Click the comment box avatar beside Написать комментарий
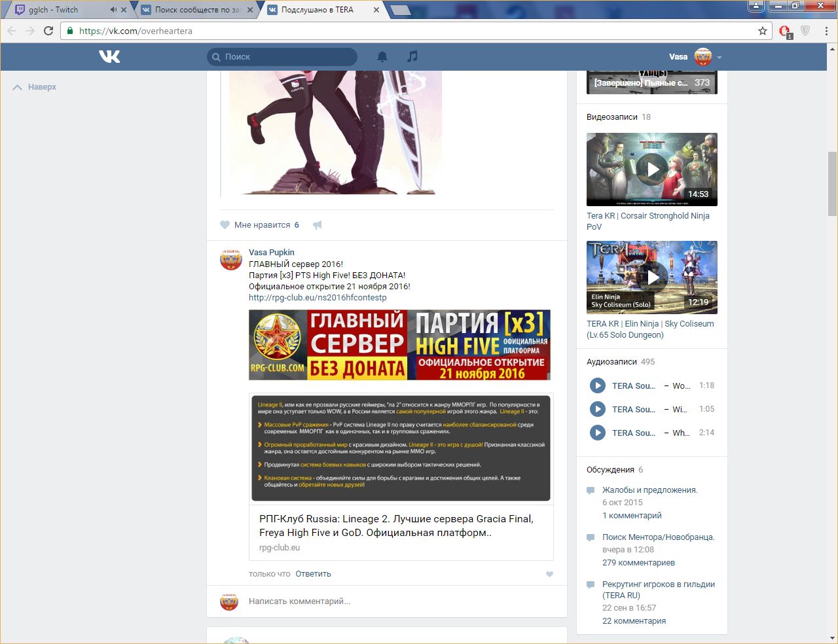Screen dimensions: 838x644 tap(229, 601)
